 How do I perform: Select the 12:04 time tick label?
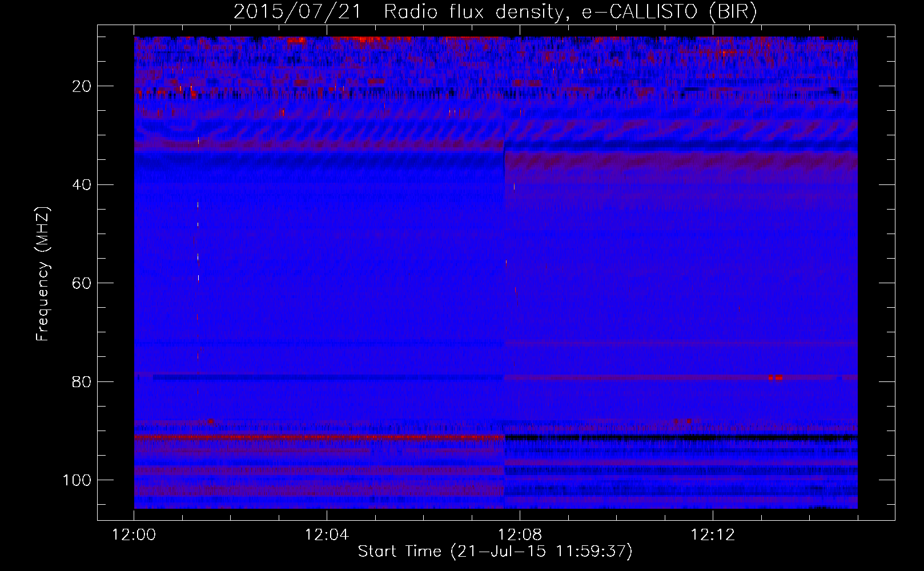tap(327, 535)
